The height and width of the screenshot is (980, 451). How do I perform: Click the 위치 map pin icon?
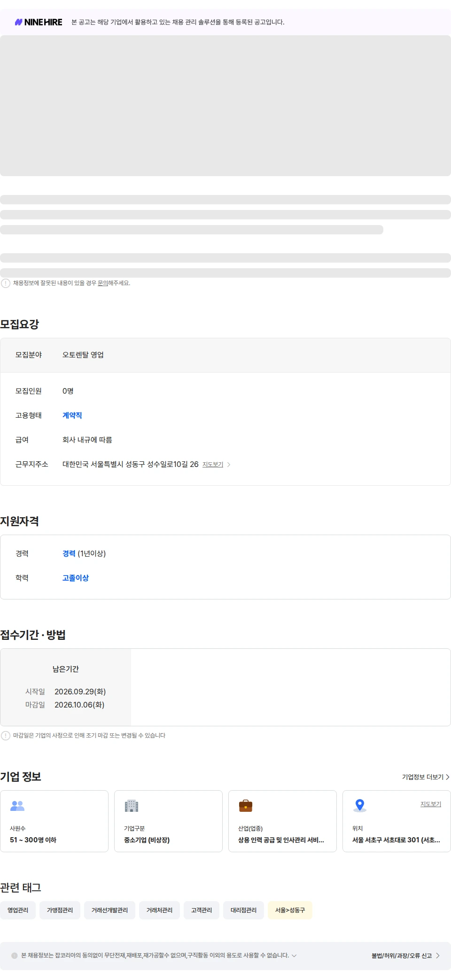pos(360,806)
